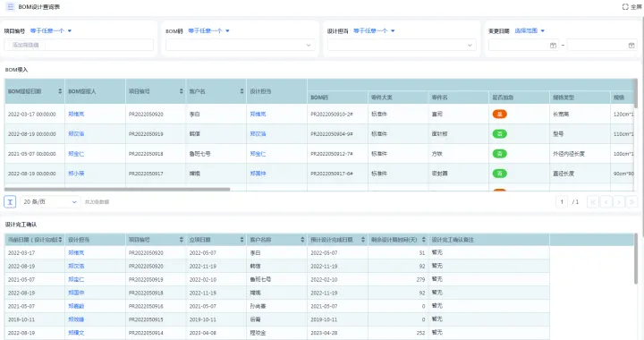Sort by BOM提报日期 column arrows
Image resolution: width=644 pixels, height=340 pixels.
60,91
